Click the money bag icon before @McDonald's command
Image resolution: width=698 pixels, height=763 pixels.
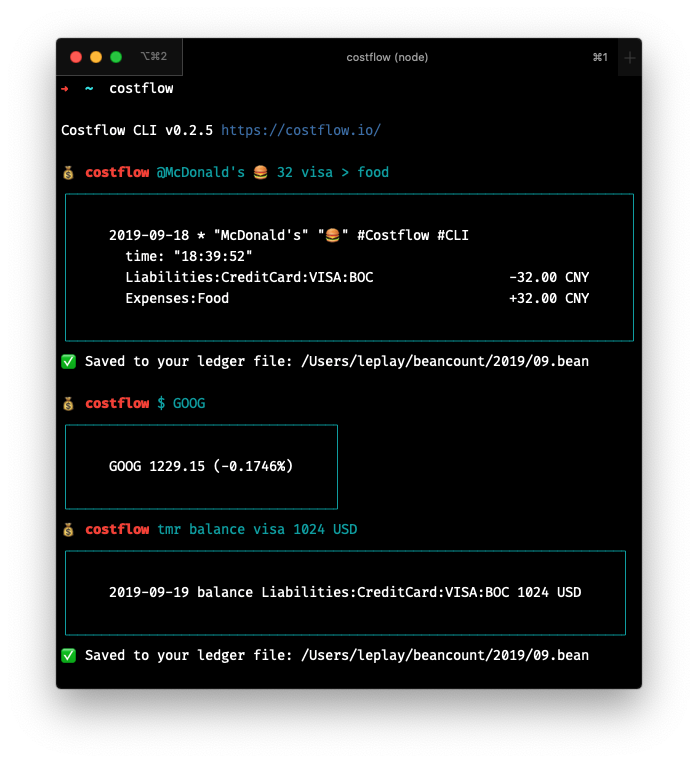click(68, 172)
